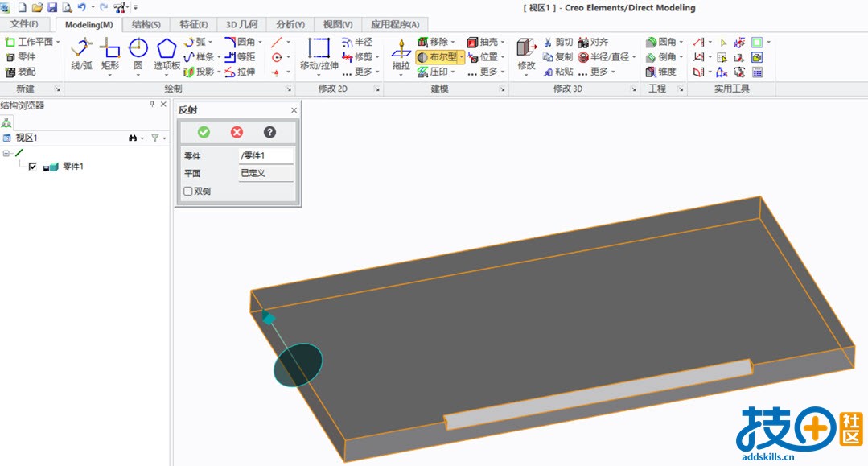Select the 对齐 align tool

pos(593,42)
